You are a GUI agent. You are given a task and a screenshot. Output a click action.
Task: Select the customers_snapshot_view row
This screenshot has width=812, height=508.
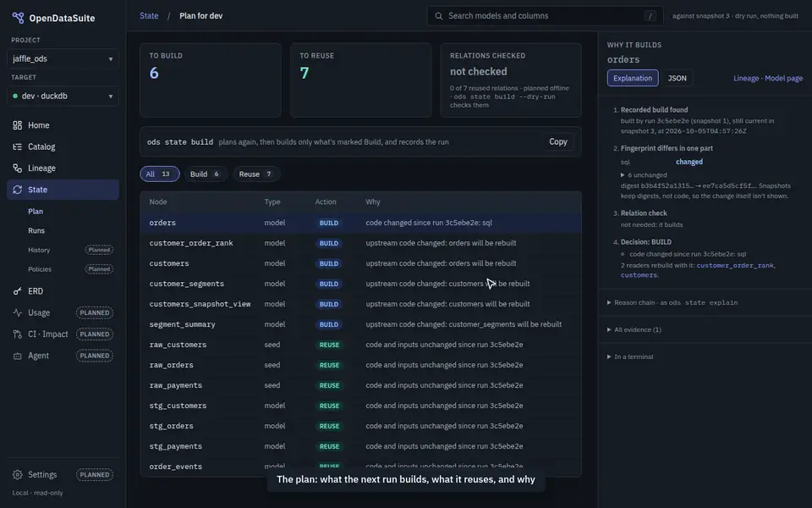pyautogui.click(x=360, y=304)
